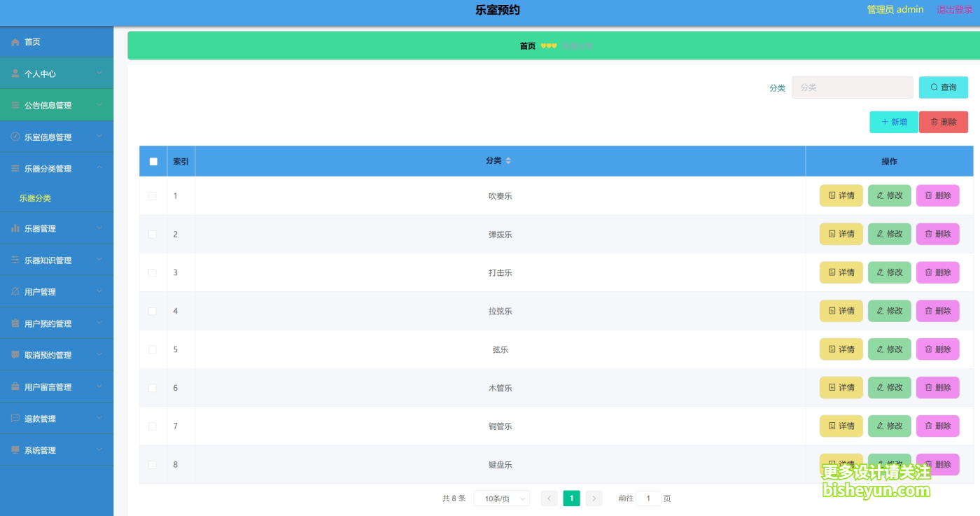This screenshot has width=980, height=516.
Task: Click the red 删除 batch delete button
Action: click(944, 122)
